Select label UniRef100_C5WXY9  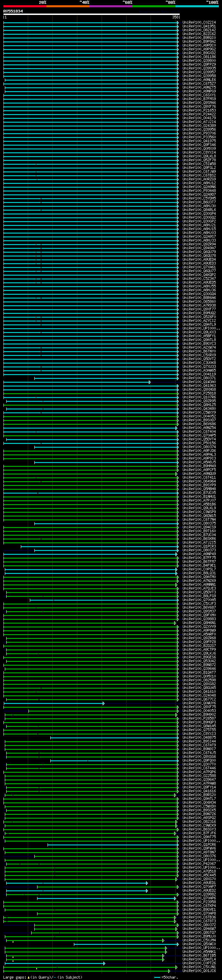point(199,412)
